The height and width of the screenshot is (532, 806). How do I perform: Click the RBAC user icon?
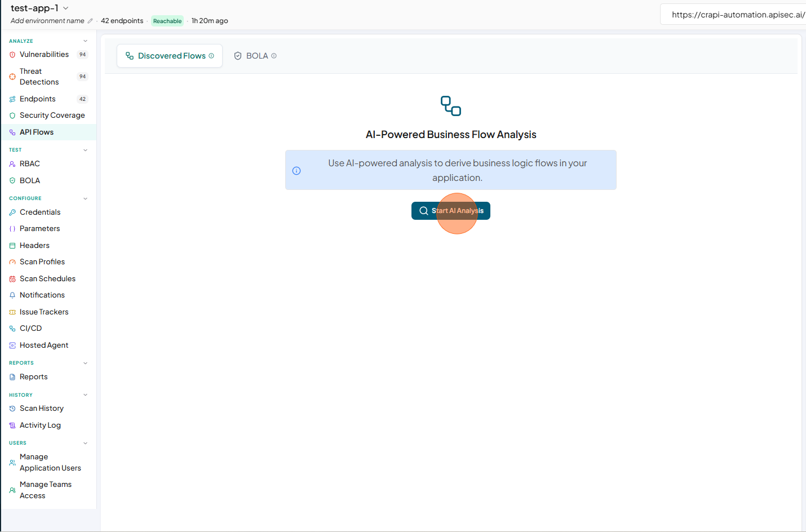tap(12, 164)
